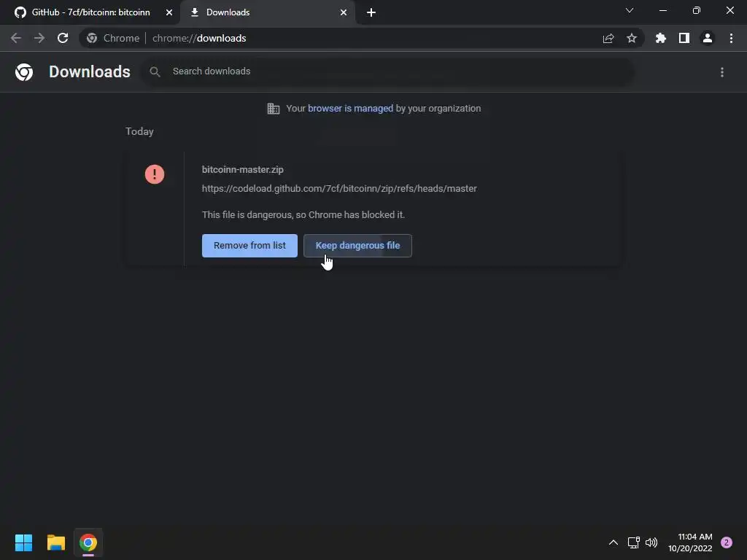Click the red dangerous file warning icon
Image resolution: width=747 pixels, height=560 pixels.
coord(155,174)
